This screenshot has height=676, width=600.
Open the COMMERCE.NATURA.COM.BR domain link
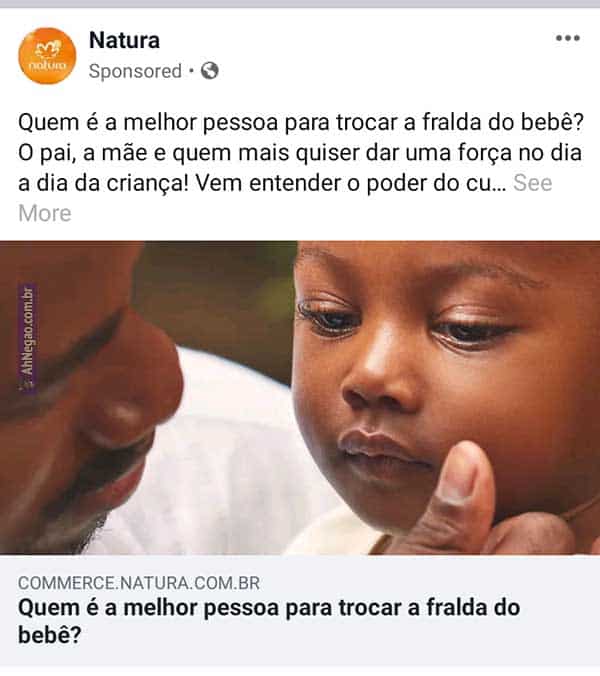click(139, 583)
